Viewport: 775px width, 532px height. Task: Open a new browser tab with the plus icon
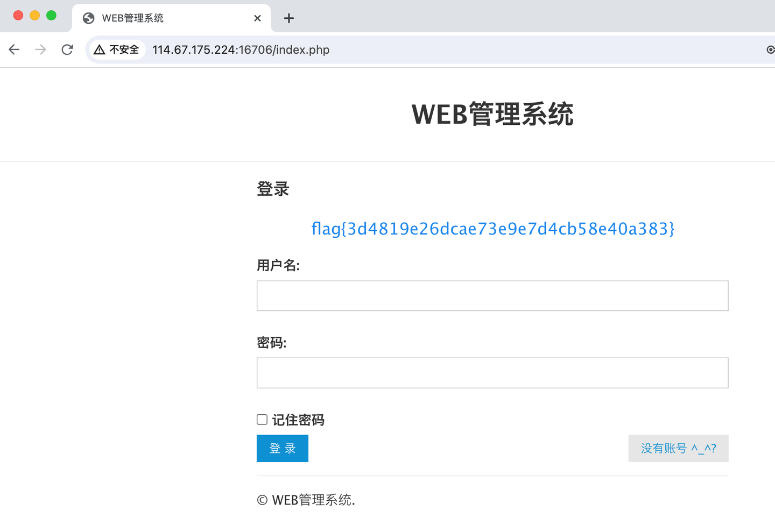pyautogui.click(x=289, y=18)
